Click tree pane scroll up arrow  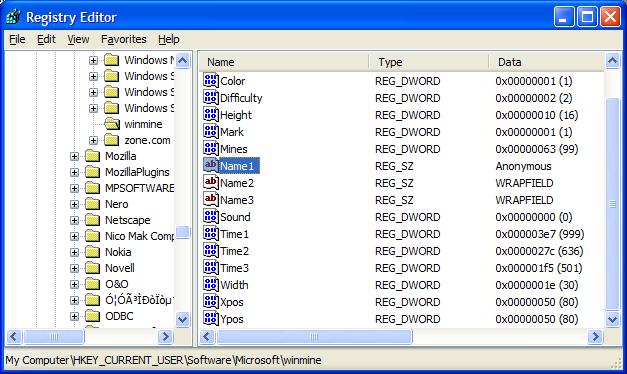pos(182,61)
